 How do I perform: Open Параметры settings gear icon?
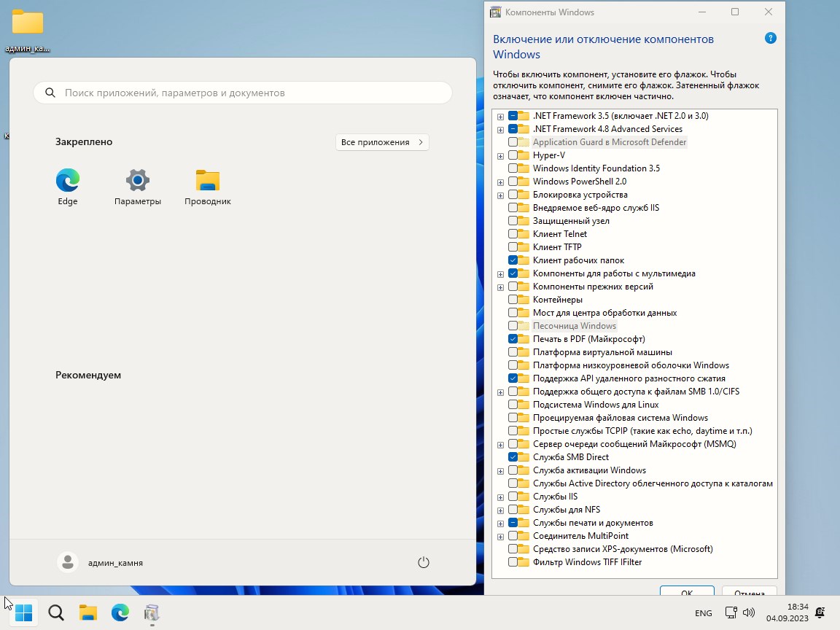click(x=138, y=180)
